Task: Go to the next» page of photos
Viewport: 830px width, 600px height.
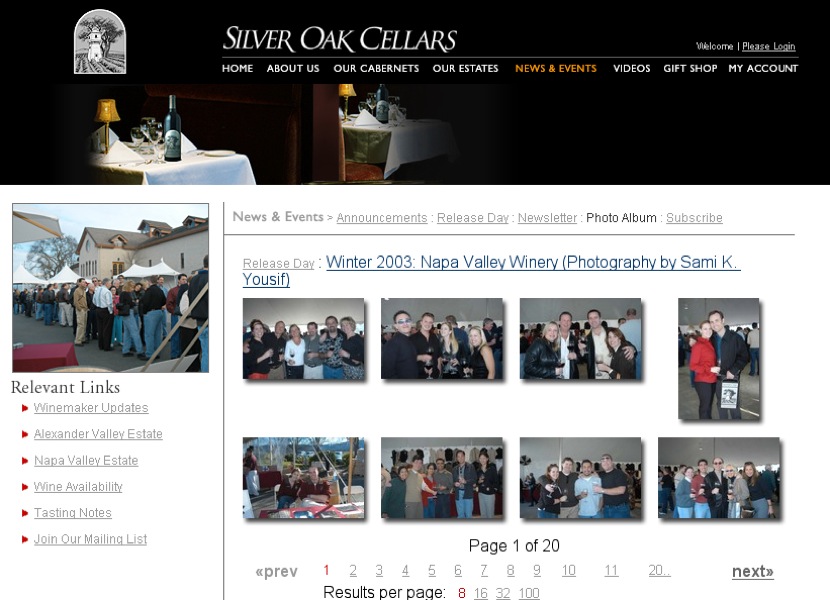Action: click(x=752, y=572)
